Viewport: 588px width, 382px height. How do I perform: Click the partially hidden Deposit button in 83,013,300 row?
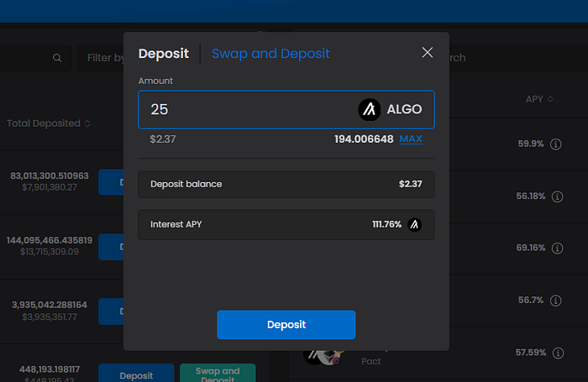(x=111, y=182)
